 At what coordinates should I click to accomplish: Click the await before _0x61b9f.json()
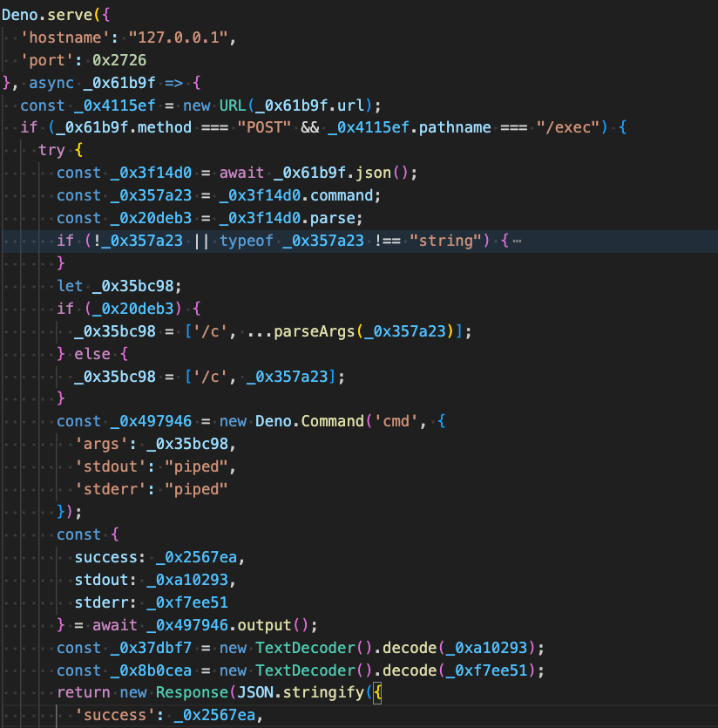242,173
